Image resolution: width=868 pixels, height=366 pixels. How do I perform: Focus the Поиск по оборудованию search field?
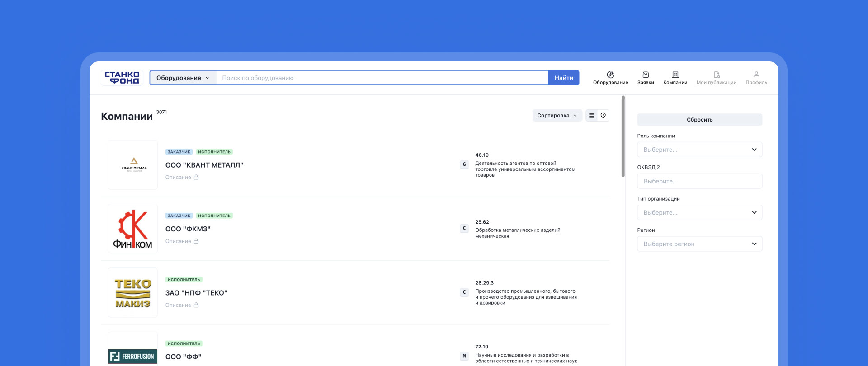(382, 78)
